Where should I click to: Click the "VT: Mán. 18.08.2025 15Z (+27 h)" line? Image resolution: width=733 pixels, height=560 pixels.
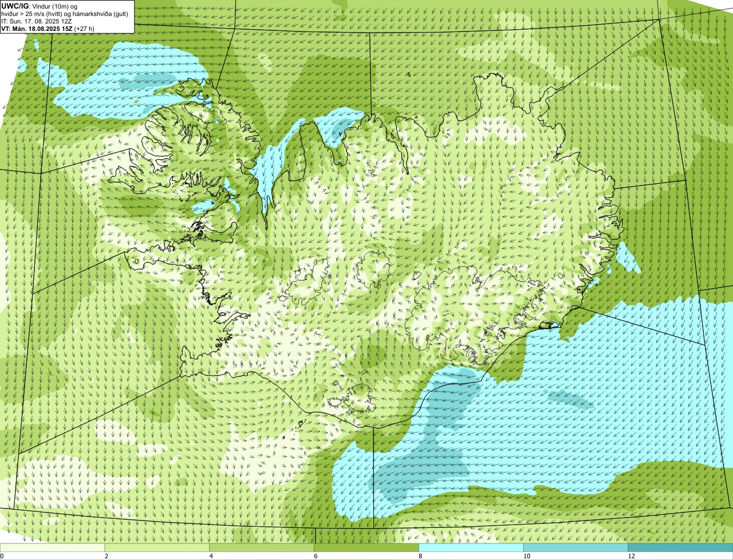click(x=48, y=29)
